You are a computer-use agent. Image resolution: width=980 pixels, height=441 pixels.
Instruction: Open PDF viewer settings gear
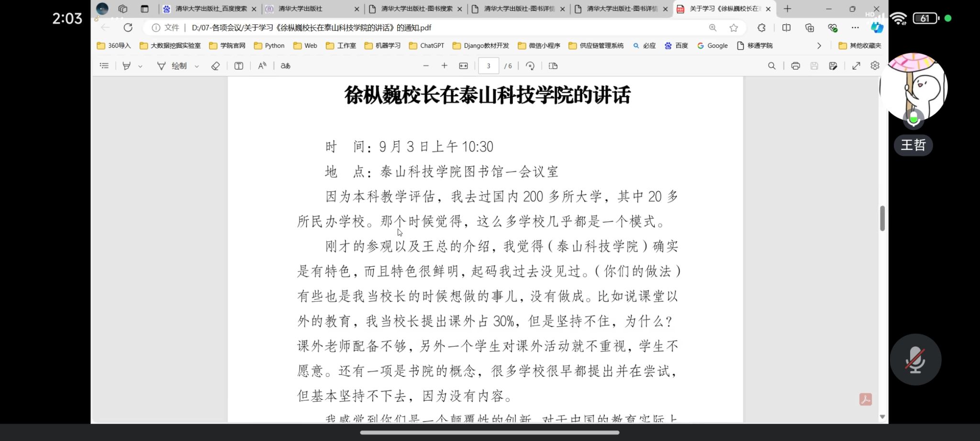(875, 66)
